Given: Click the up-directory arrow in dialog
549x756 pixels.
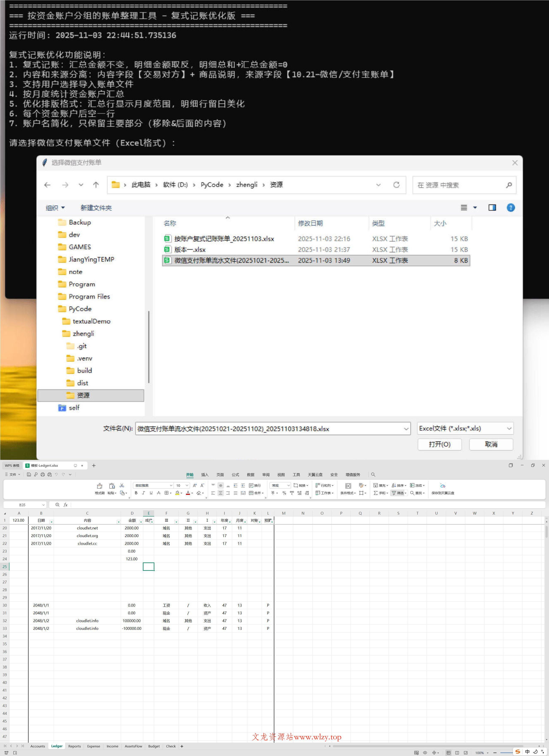Looking at the screenshot, I should 96,185.
